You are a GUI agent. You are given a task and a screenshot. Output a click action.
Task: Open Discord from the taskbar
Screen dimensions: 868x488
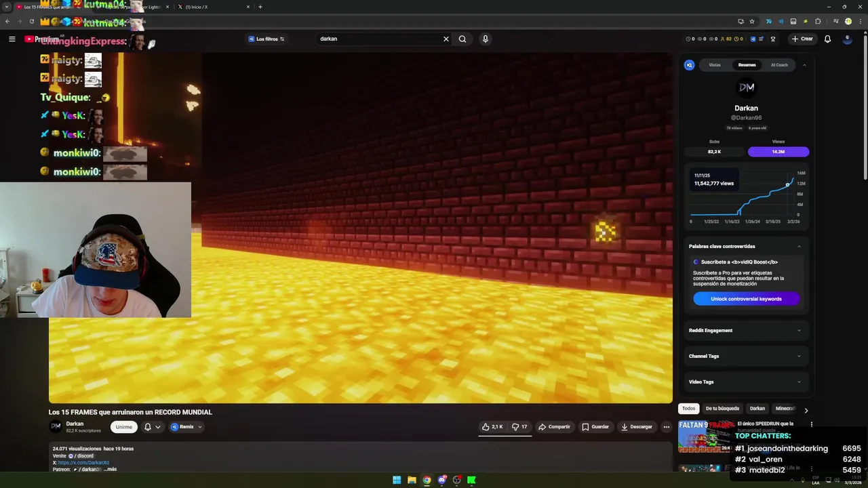441,480
